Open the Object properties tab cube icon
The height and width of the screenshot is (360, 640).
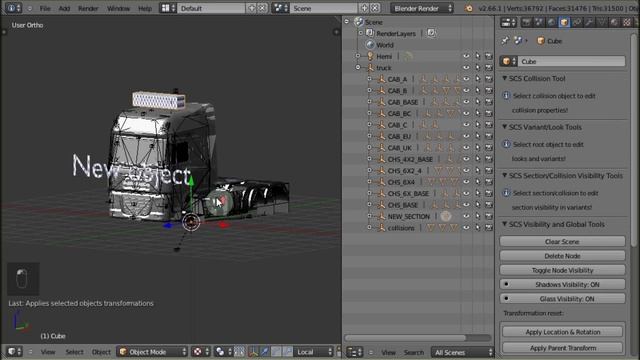tap(564, 22)
